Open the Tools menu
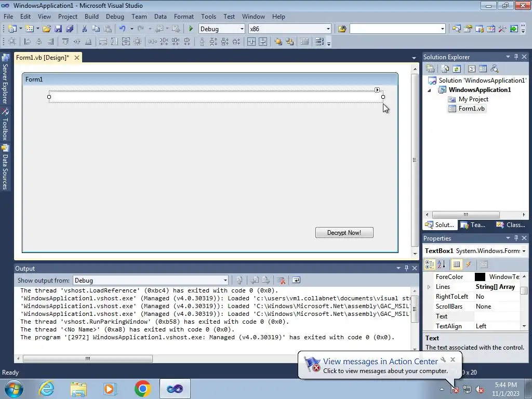The image size is (532, 399). (208, 16)
